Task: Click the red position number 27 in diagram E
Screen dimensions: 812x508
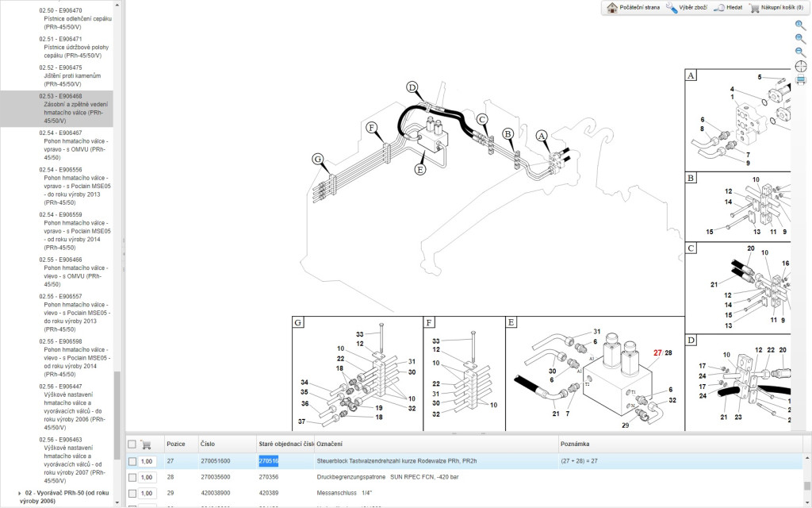Action: 657,353
